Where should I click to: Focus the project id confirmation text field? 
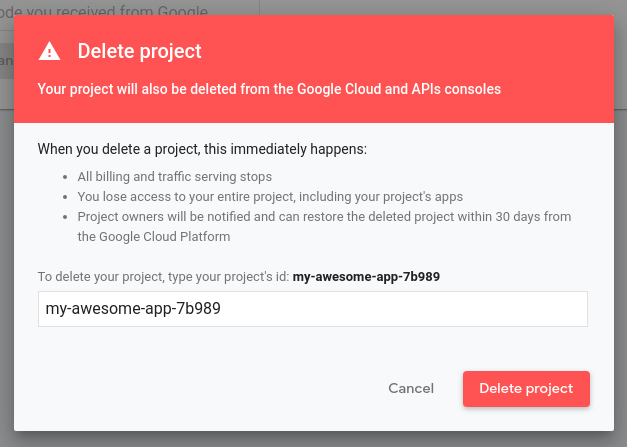coord(312,309)
